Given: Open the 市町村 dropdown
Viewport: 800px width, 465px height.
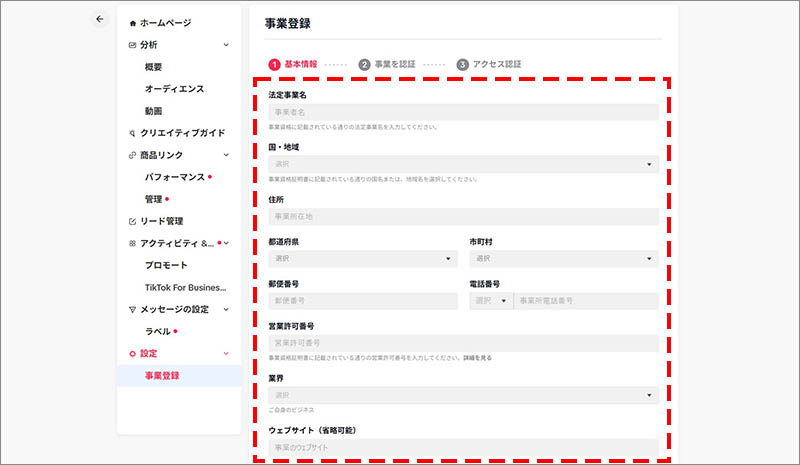Looking at the screenshot, I should pos(563,259).
